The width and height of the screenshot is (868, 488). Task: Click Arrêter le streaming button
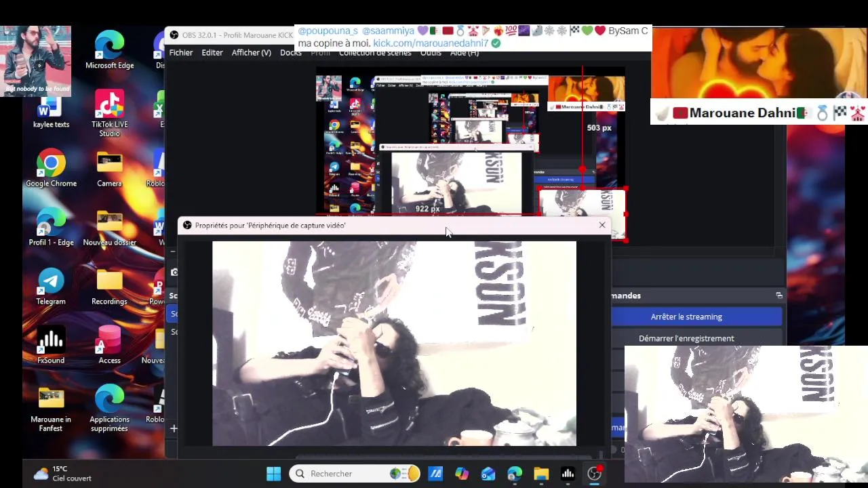686,317
